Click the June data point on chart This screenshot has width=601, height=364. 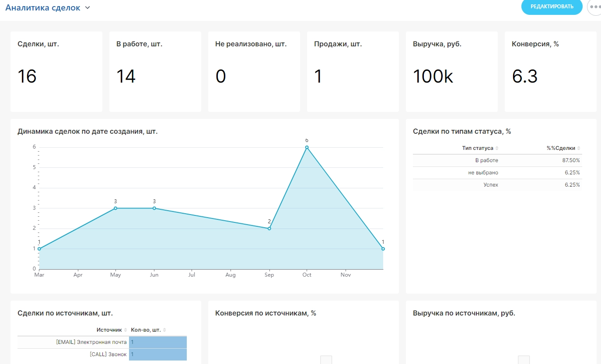click(x=154, y=208)
